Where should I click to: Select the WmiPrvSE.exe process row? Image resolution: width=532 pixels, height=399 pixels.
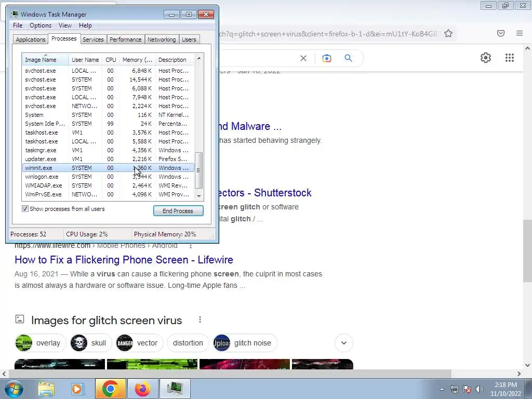click(108, 194)
